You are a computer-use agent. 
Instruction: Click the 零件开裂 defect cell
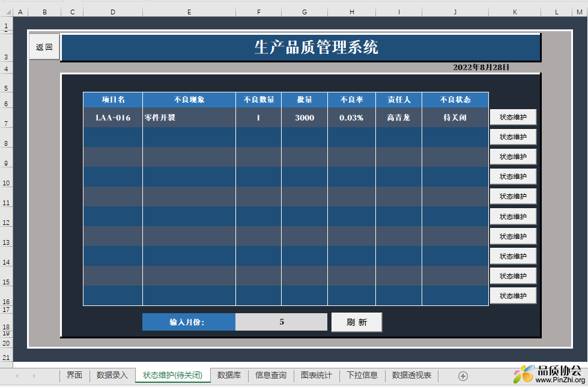pos(189,118)
